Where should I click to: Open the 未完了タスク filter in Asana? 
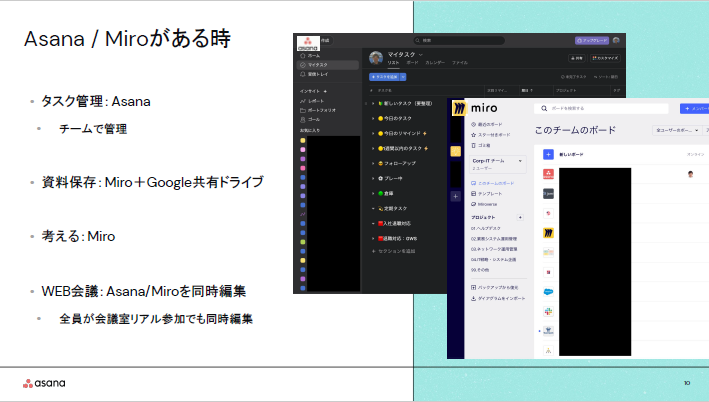573,77
